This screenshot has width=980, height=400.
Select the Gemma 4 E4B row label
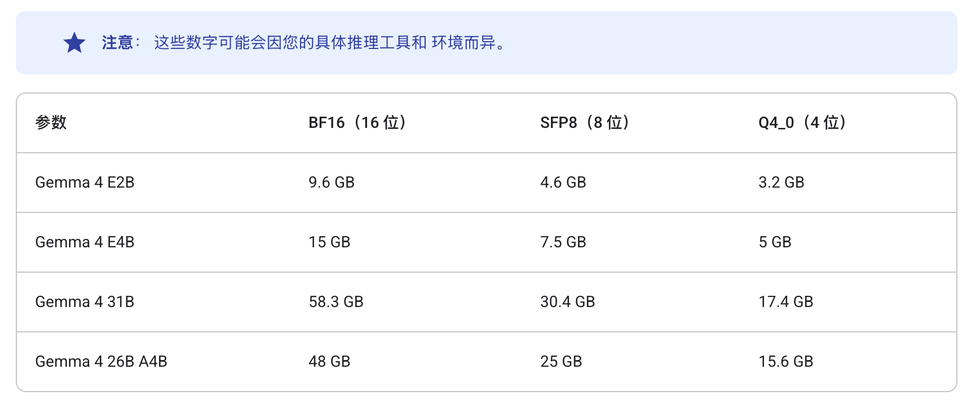point(85,242)
